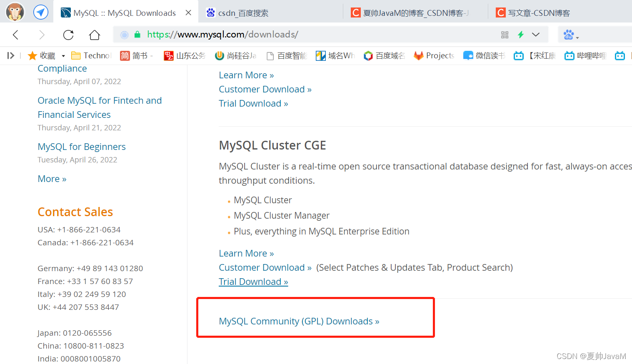Open the star favorites 收藏 bookmark

tap(41, 55)
